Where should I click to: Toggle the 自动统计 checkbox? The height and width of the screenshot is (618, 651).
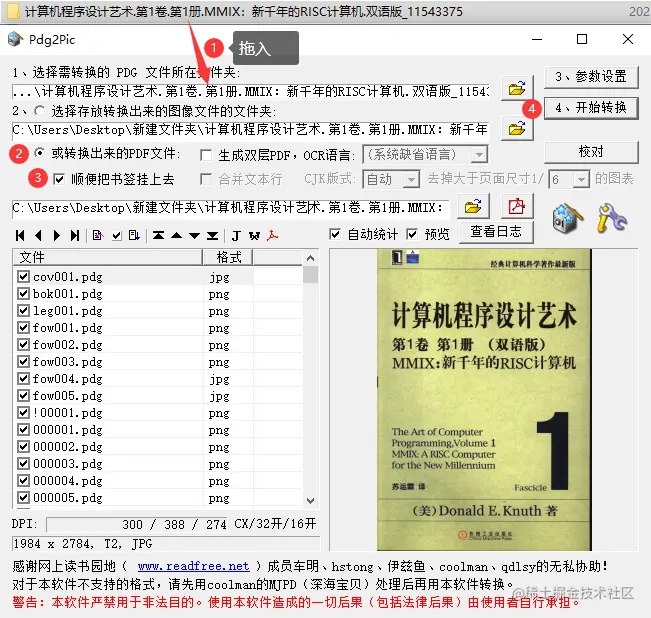335,234
